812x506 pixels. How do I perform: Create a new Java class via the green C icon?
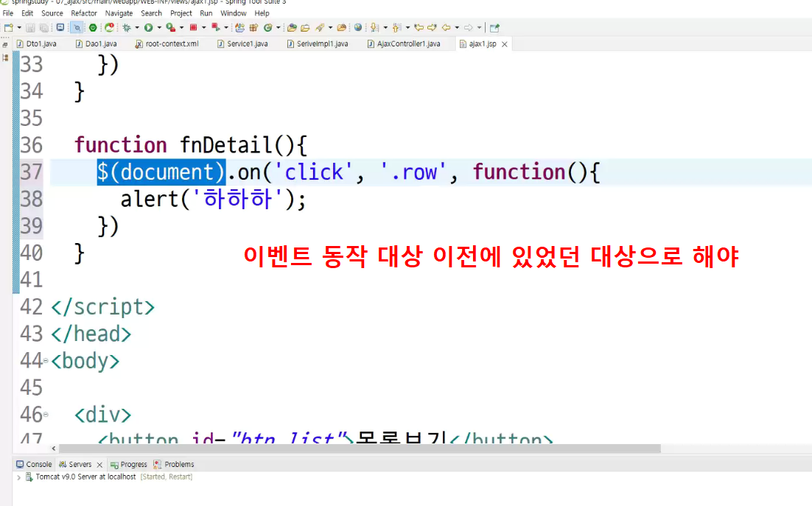[x=267, y=27]
